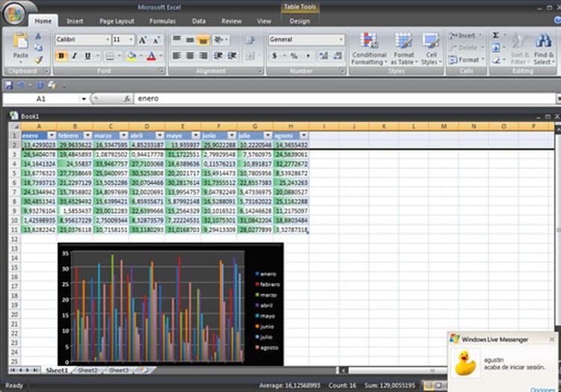Open the Sheet2 worksheet tab
This screenshot has width=561, height=392.
88,370
